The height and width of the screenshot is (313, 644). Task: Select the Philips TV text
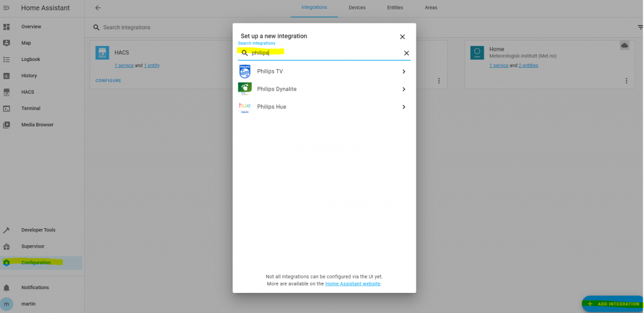270,72
